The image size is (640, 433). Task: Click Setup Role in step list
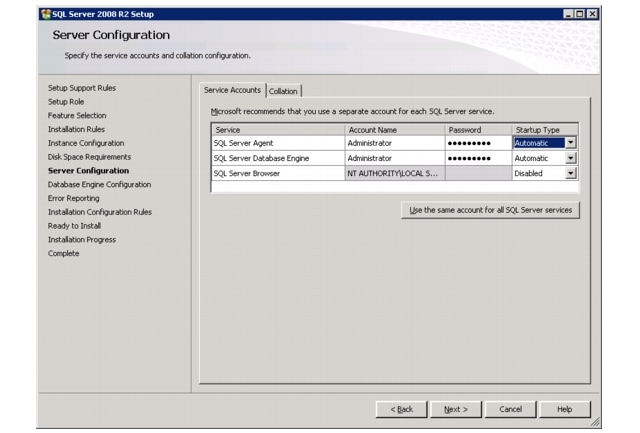tap(66, 102)
